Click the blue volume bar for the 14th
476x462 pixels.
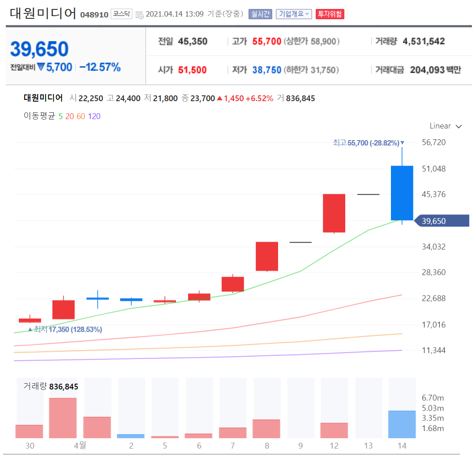[x=402, y=424]
